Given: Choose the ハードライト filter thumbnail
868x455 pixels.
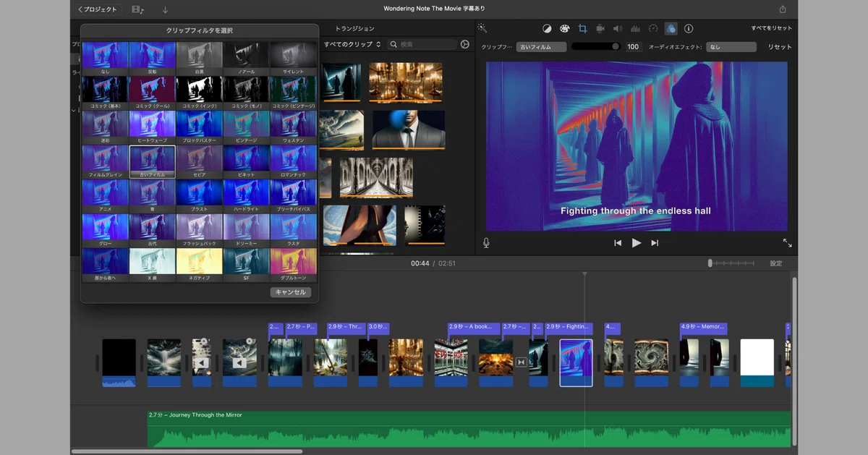Looking at the screenshot, I should (x=246, y=195).
